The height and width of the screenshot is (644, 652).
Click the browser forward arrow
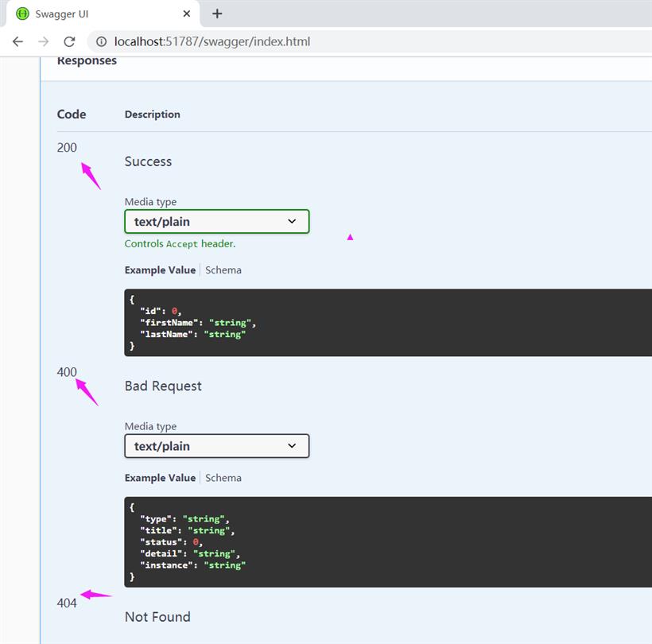43,41
